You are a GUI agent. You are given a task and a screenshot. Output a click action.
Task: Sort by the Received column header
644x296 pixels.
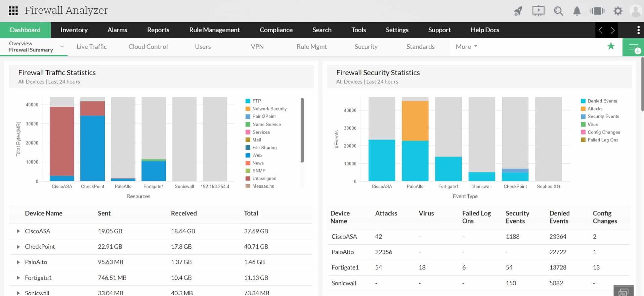[x=184, y=213]
